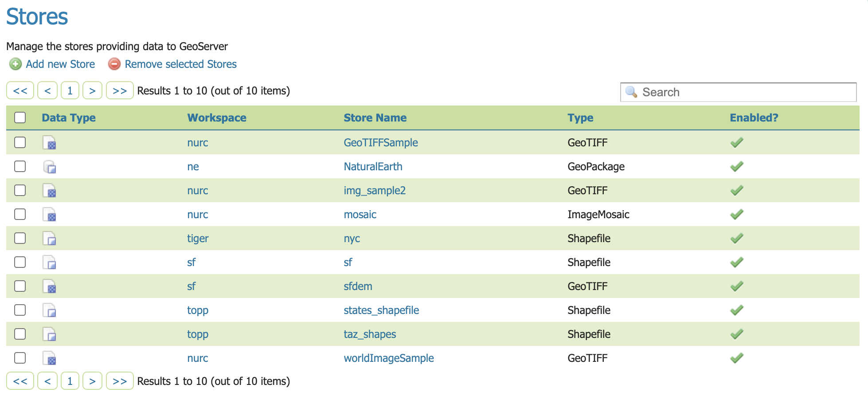The image size is (868, 400).
Task: Check the box for the img_sample2 store
Action: pos(20,191)
